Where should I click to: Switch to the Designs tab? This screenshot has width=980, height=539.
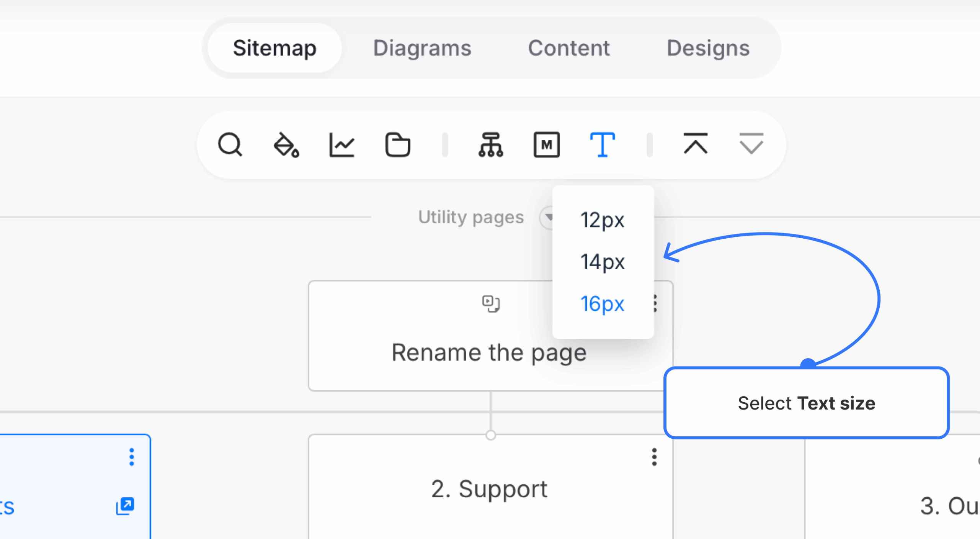click(x=708, y=48)
